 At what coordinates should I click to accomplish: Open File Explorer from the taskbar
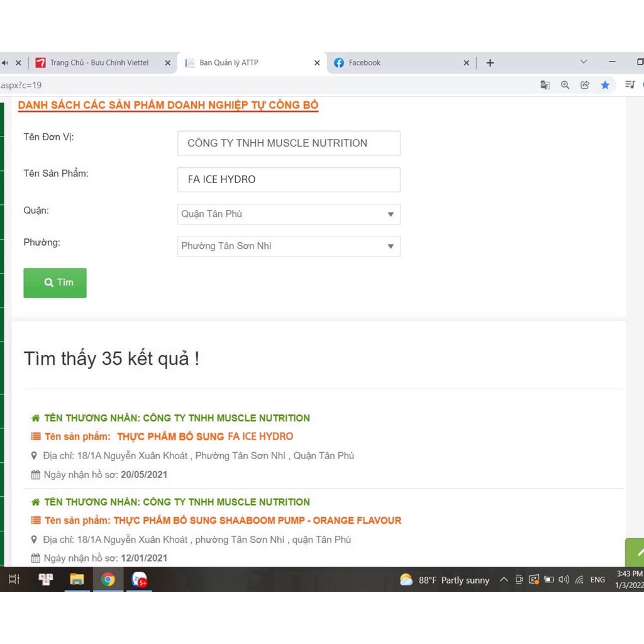[x=77, y=579]
